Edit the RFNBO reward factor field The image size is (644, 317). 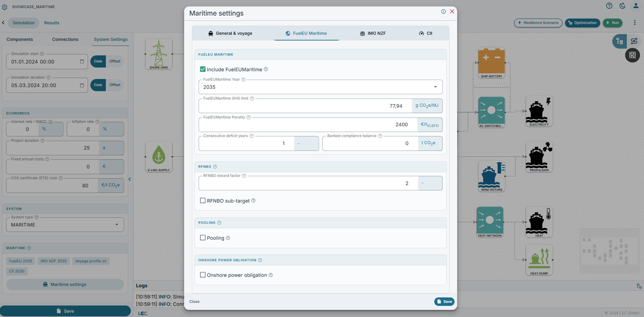coord(309,183)
